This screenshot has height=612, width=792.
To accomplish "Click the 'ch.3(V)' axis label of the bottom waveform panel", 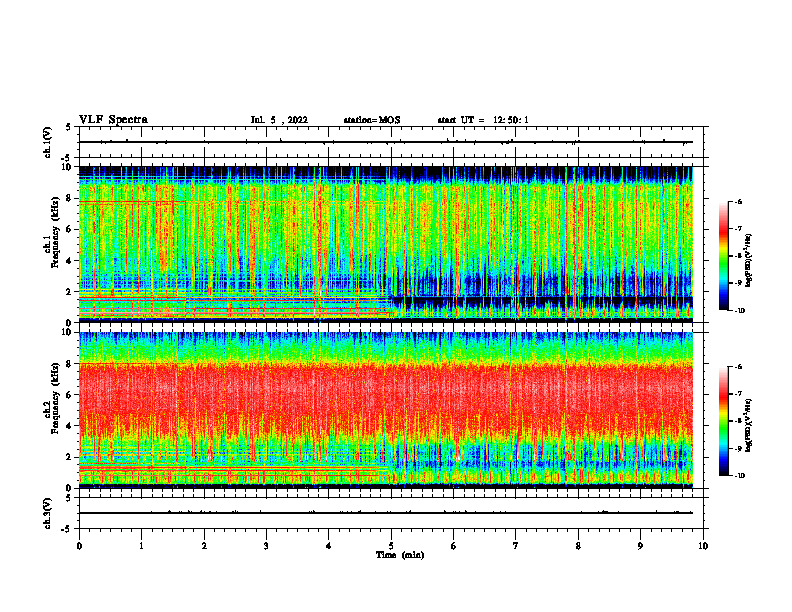I will [x=47, y=513].
